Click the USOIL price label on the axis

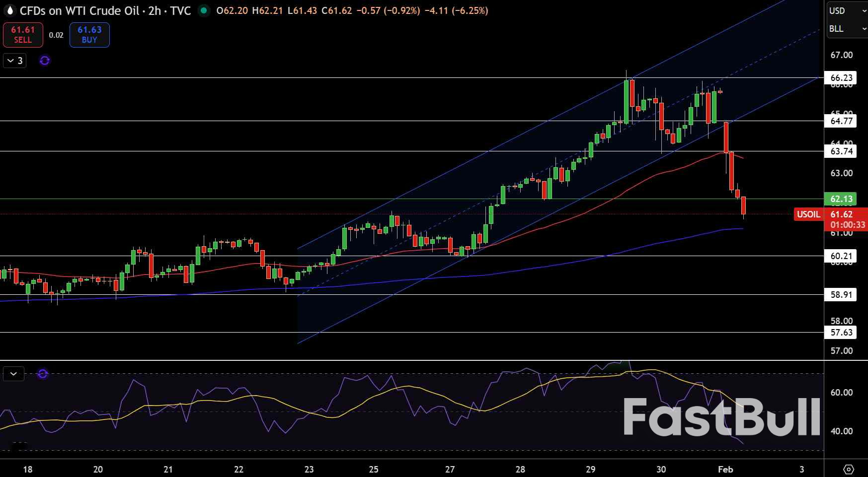[x=809, y=214]
